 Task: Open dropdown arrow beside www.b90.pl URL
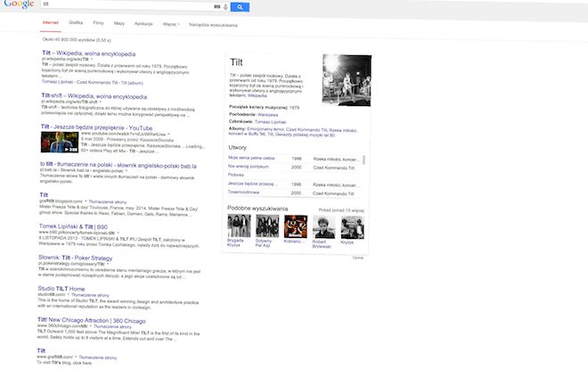(x=118, y=233)
